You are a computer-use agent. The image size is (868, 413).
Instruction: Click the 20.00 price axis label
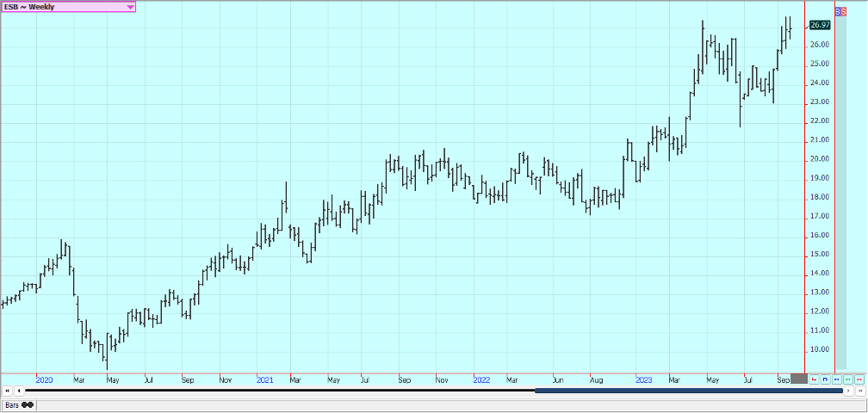(821, 158)
